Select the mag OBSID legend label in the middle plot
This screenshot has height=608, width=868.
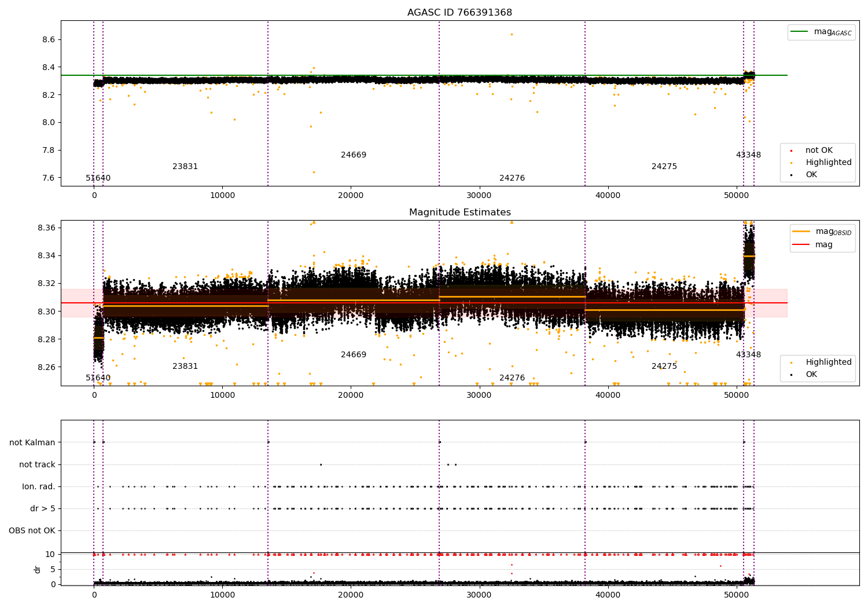coord(834,232)
